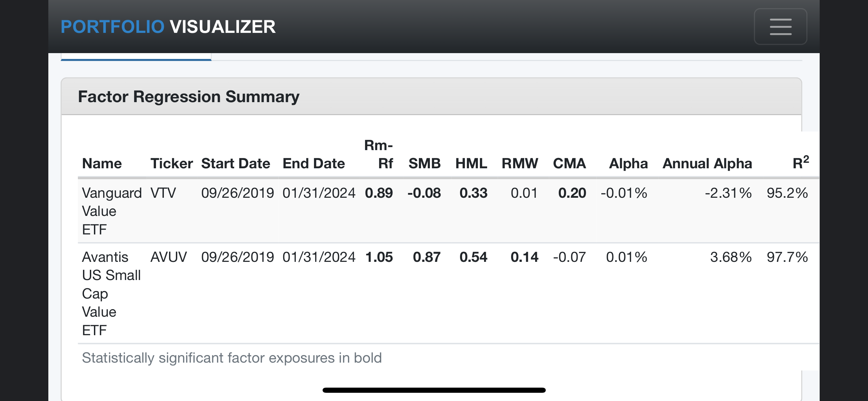Select VTV start date 09/26/2019
This screenshot has width=868, height=401.
point(238,193)
